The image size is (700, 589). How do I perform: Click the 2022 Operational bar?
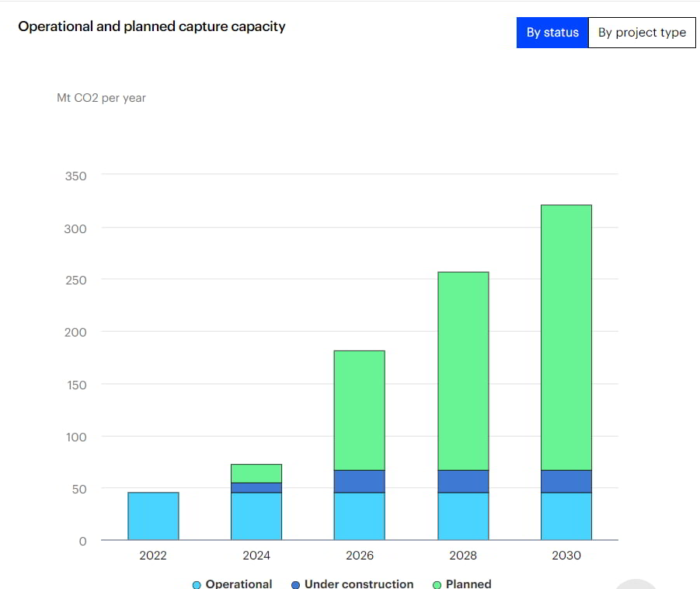coord(153,516)
